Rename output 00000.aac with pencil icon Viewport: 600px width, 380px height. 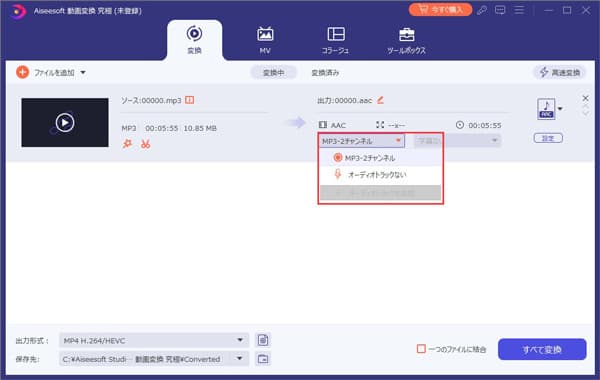pyautogui.click(x=380, y=100)
